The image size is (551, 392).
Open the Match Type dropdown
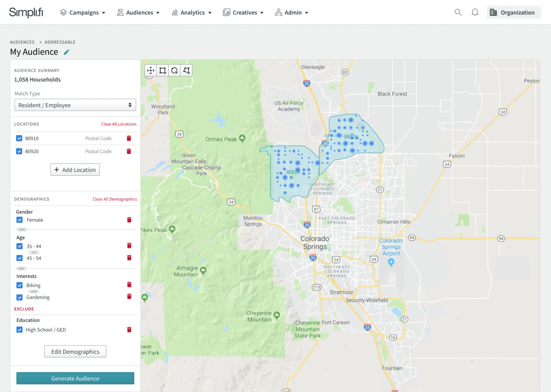[x=75, y=105]
